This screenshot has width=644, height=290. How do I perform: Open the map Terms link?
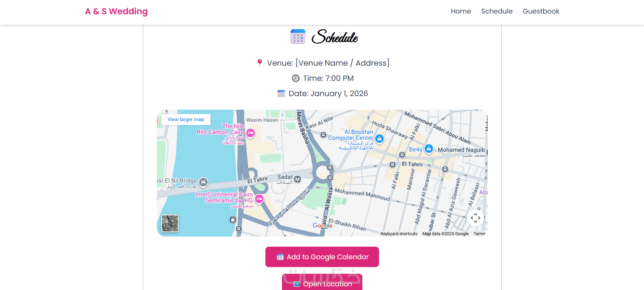[479, 234]
